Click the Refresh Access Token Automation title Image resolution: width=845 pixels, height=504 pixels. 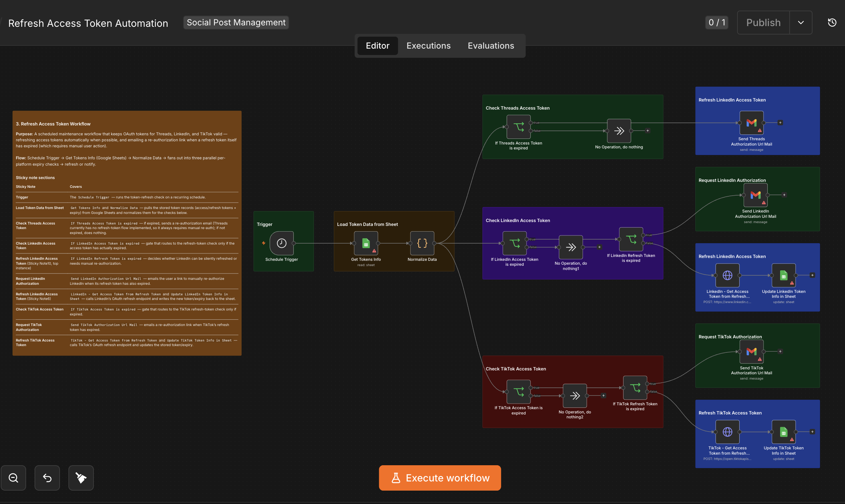(88, 23)
